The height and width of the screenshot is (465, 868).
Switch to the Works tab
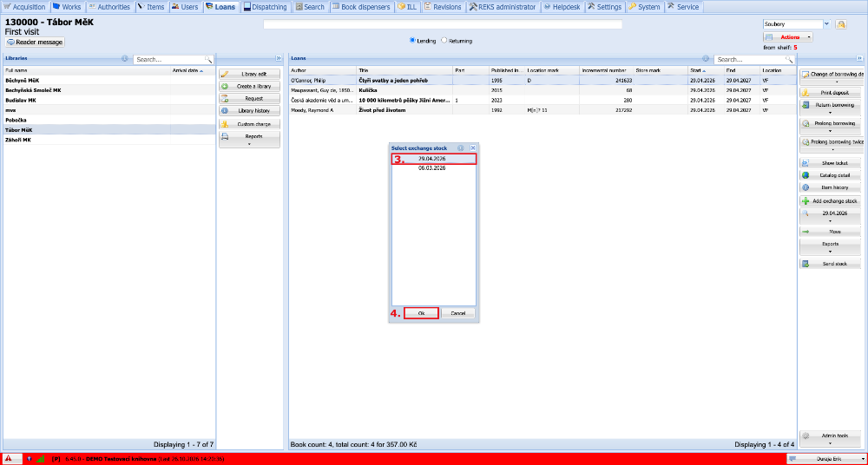pyautogui.click(x=67, y=7)
